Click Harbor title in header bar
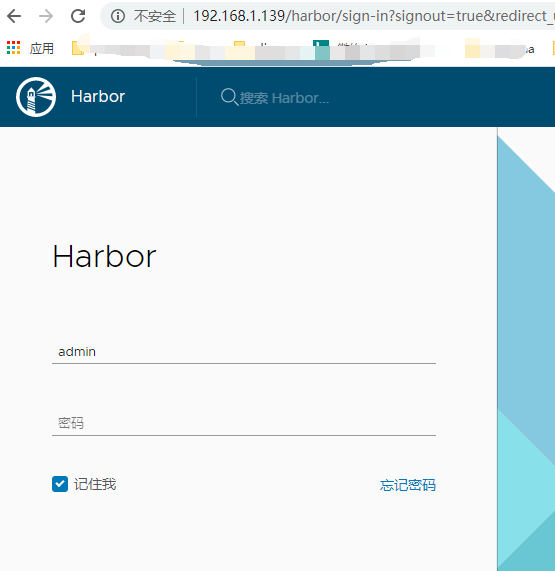Image resolution: width=555 pixels, height=571 pixels. pyautogui.click(x=98, y=97)
